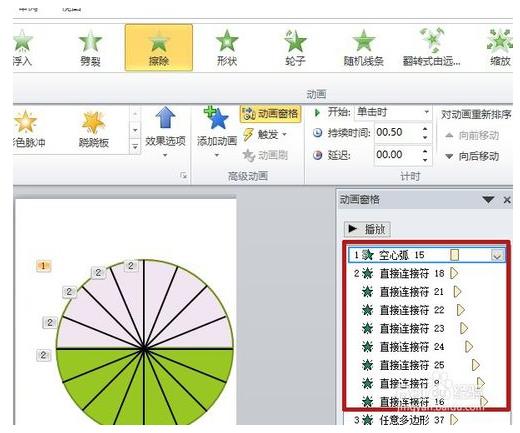Select the 色脉冲 emphasis effect

[x=29, y=129]
